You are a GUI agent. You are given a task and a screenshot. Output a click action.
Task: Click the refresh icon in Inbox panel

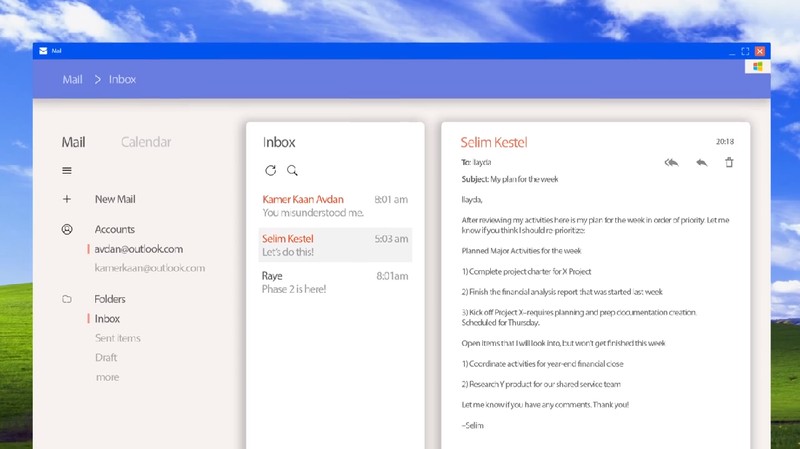click(x=270, y=170)
